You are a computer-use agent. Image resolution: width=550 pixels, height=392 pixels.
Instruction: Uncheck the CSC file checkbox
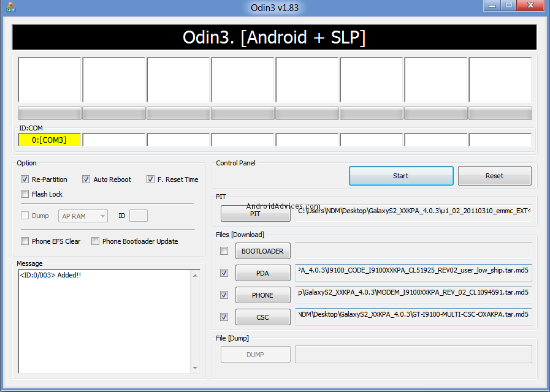224,317
